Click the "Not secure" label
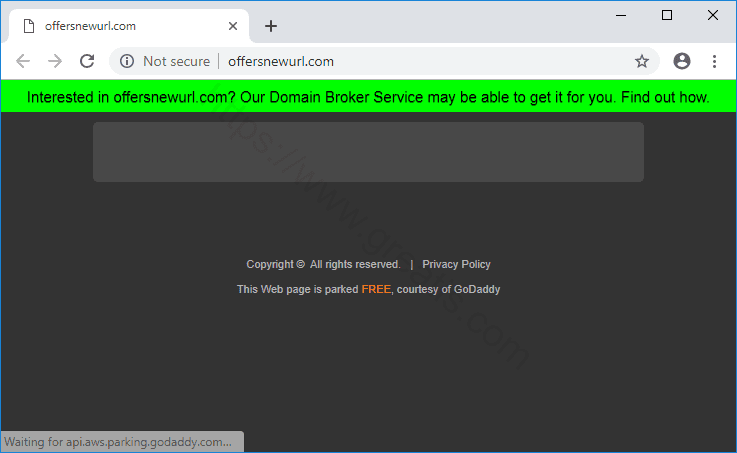 click(176, 61)
